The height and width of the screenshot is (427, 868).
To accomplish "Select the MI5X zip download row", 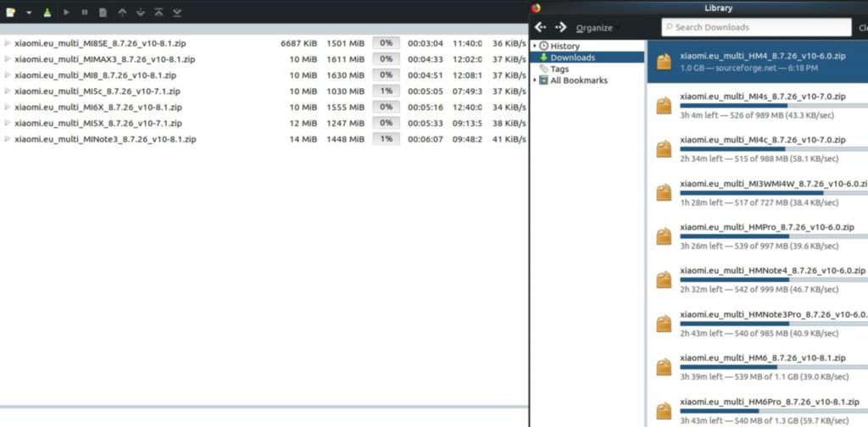I will click(x=264, y=123).
